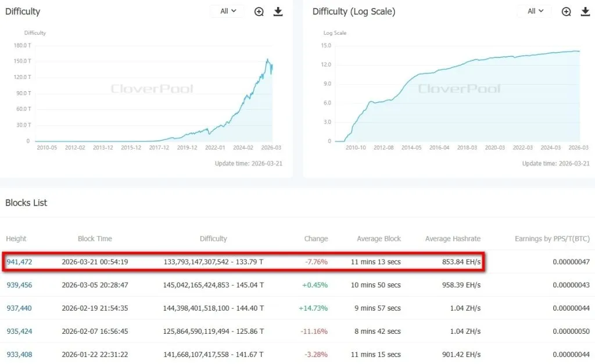Click the Change column header
This screenshot has height=364, width=595.
click(316, 239)
